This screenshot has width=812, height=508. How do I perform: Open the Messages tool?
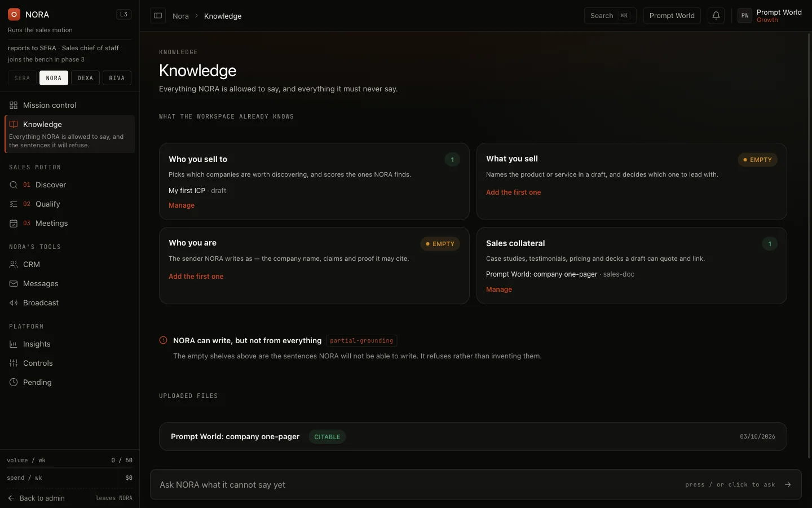70,284
